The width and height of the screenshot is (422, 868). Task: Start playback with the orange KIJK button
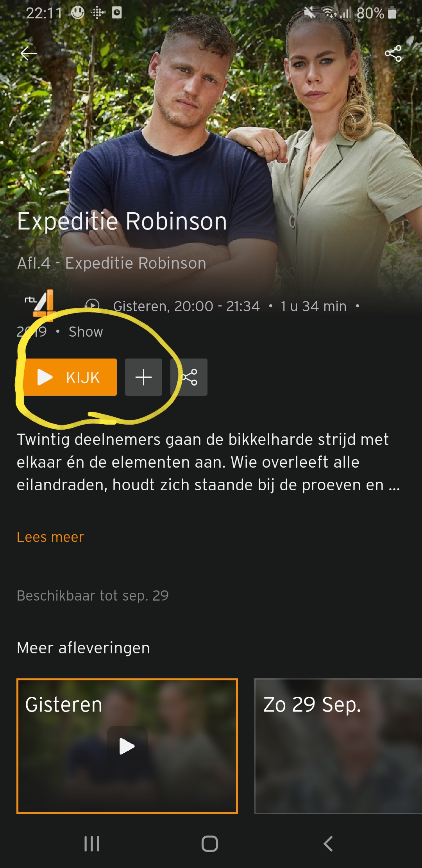(67, 377)
